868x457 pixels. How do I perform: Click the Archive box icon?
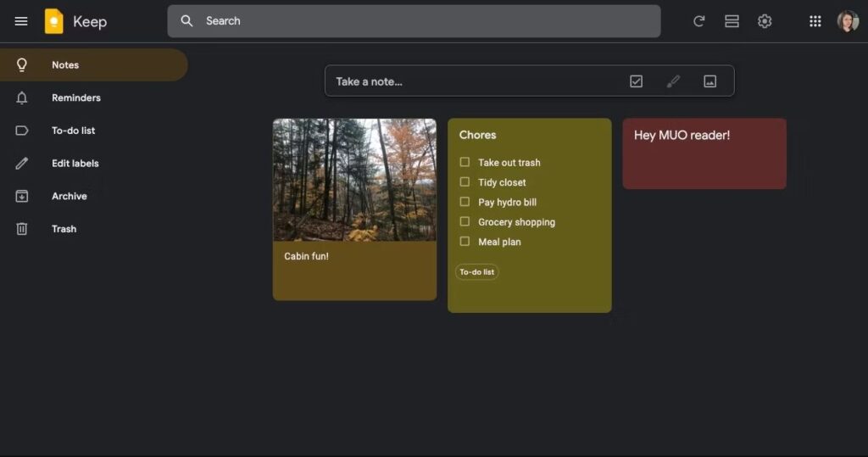click(21, 196)
